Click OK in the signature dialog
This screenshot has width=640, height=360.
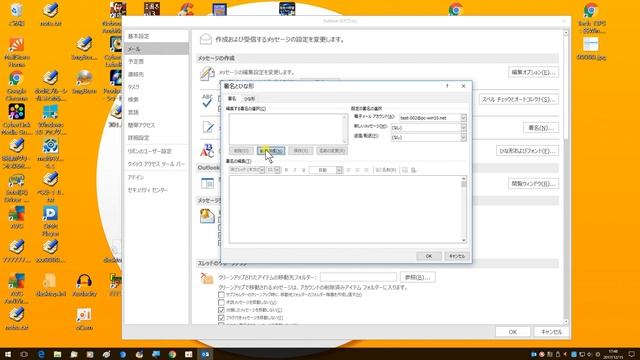click(x=429, y=256)
